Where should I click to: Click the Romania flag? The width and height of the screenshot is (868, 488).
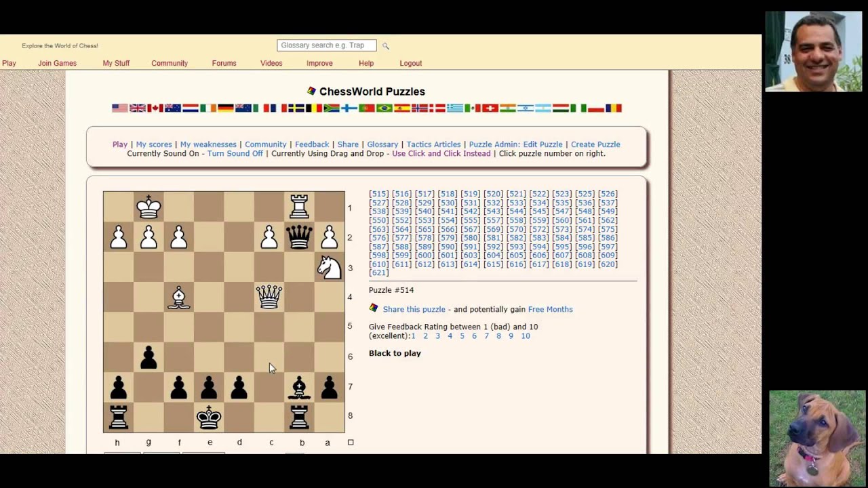pyautogui.click(x=614, y=108)
